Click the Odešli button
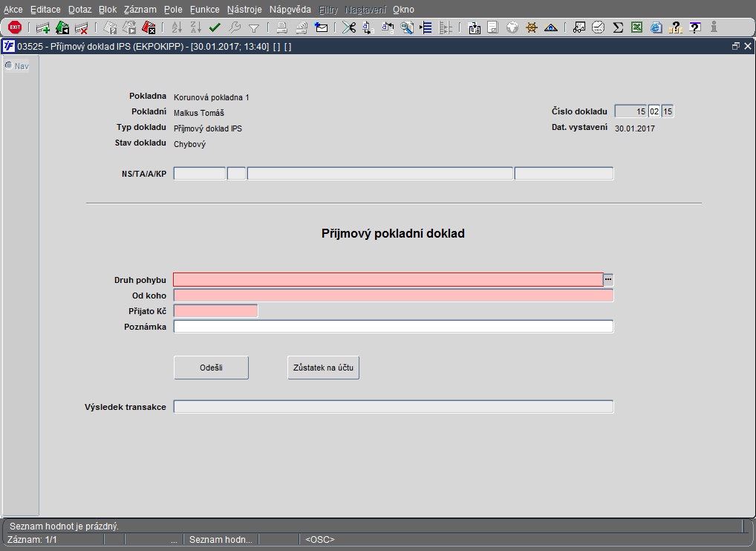Screen dimensions: 756x551 (x=211, y=368)
